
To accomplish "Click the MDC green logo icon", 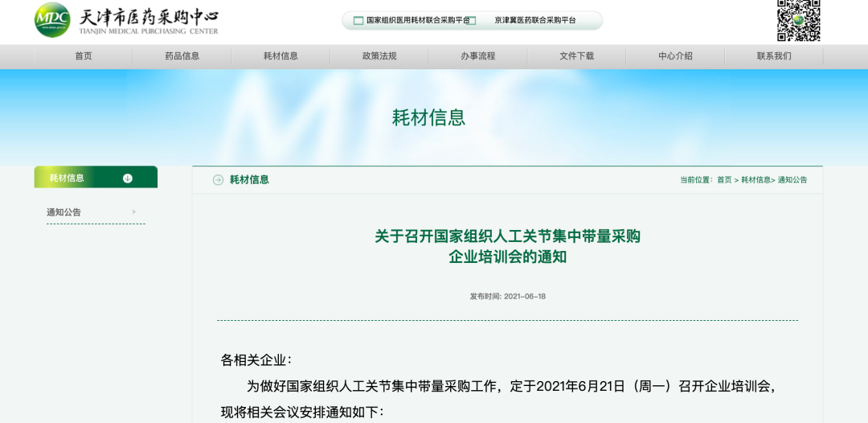I will pyautogui.click(x=52, y=20).
